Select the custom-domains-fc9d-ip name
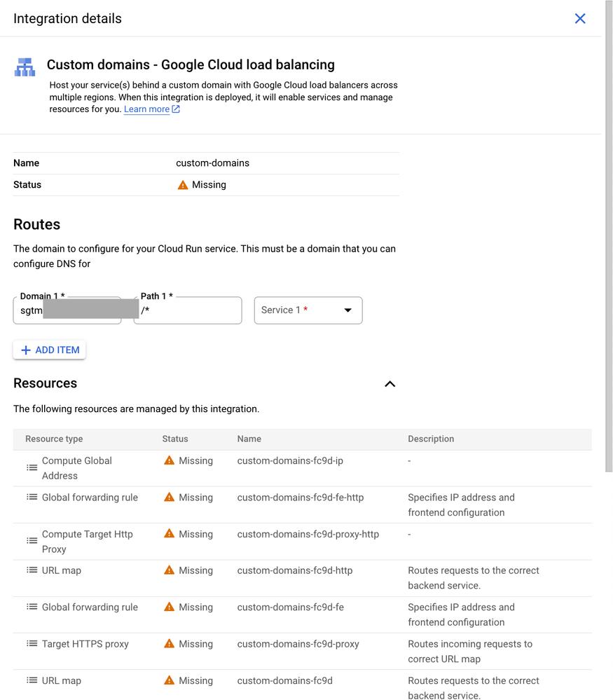Viewport: 613px width, 700px height. 290,461
